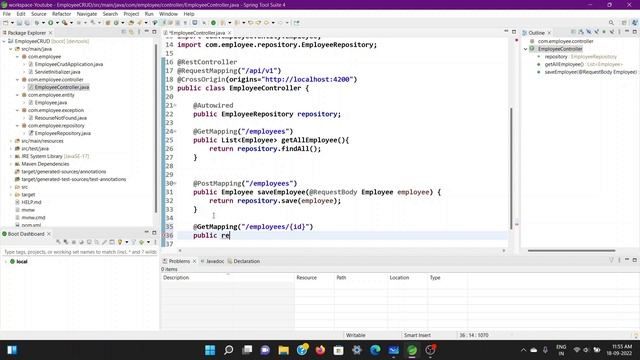Image resolution: width=640 pixels, height=360 pixels.
Task: Click the New file toolbar icon
Action: (6, 23)
